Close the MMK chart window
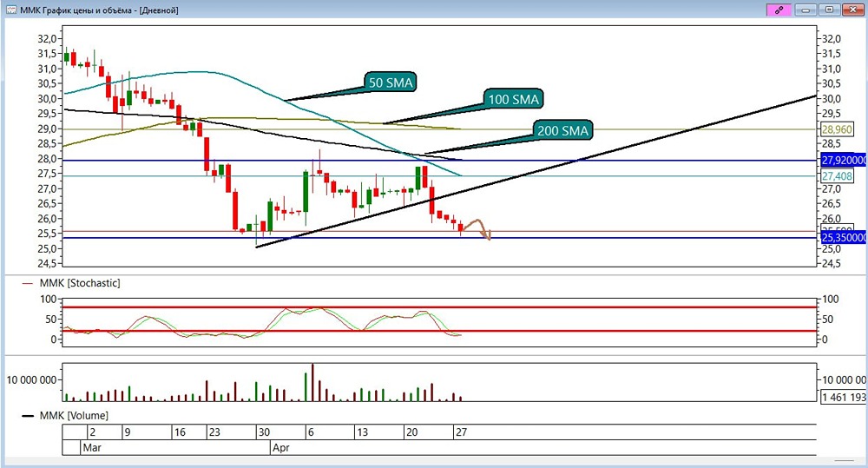The width and height of the screenshot is (868, 468). coord(852,10)
